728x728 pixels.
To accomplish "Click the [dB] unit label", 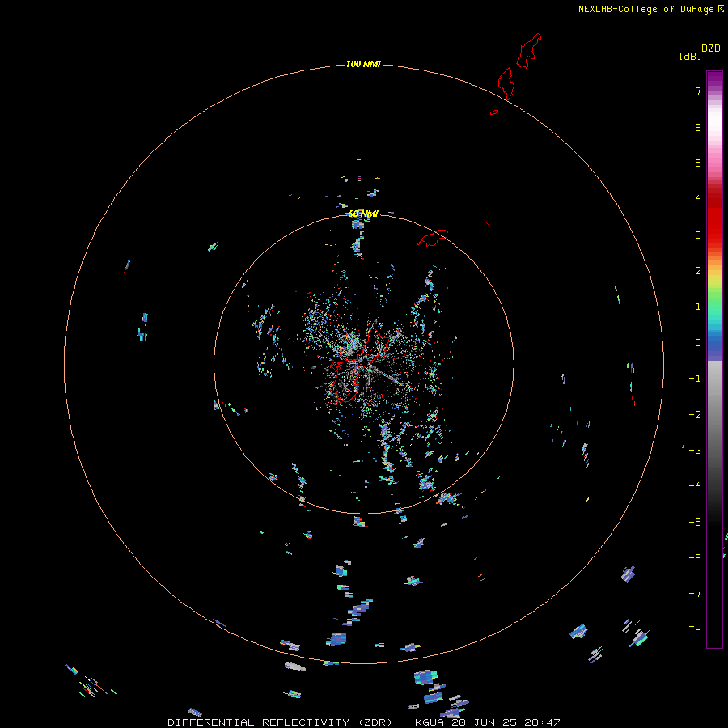I will point(690,57).
